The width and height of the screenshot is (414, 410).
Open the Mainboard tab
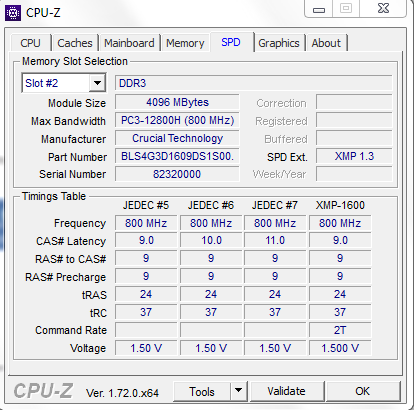tap(129, 43)
